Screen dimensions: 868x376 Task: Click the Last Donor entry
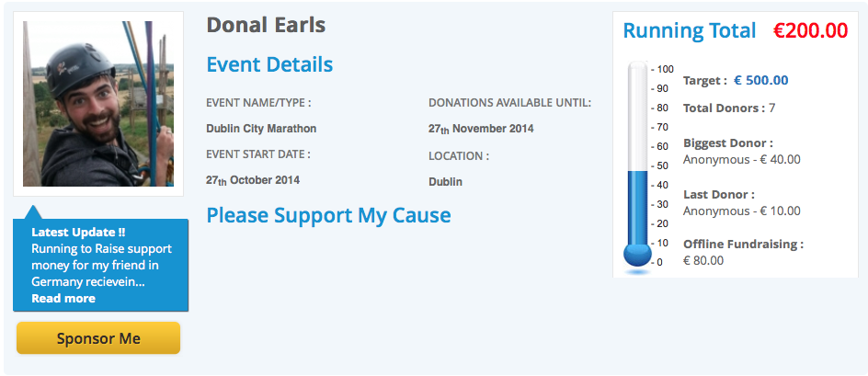pyautogui.click(x=741, y=211)
